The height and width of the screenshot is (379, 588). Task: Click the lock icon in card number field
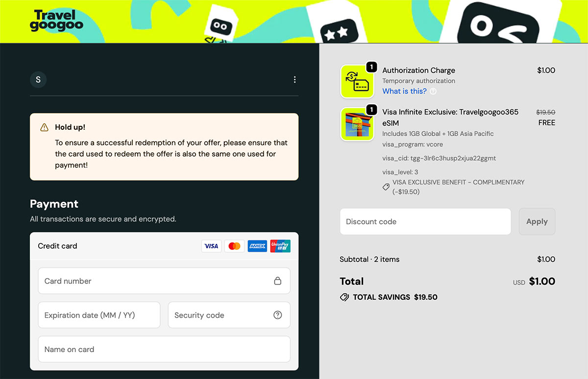278,281
